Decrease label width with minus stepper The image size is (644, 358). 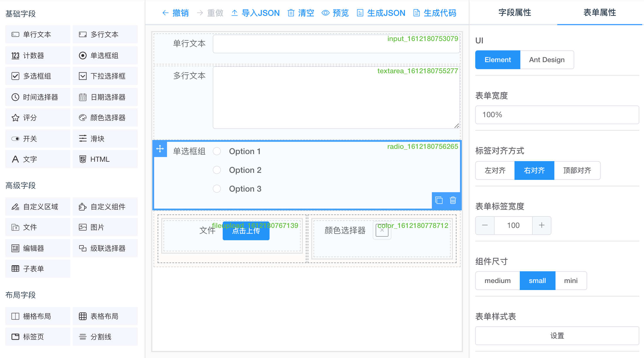[485, 225]
